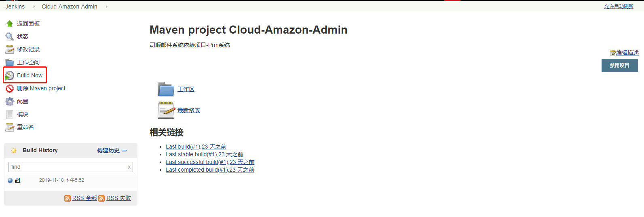Select the Build Now menu entry
This screenshot has width=644, height=217.
click(x=30, y=75)
